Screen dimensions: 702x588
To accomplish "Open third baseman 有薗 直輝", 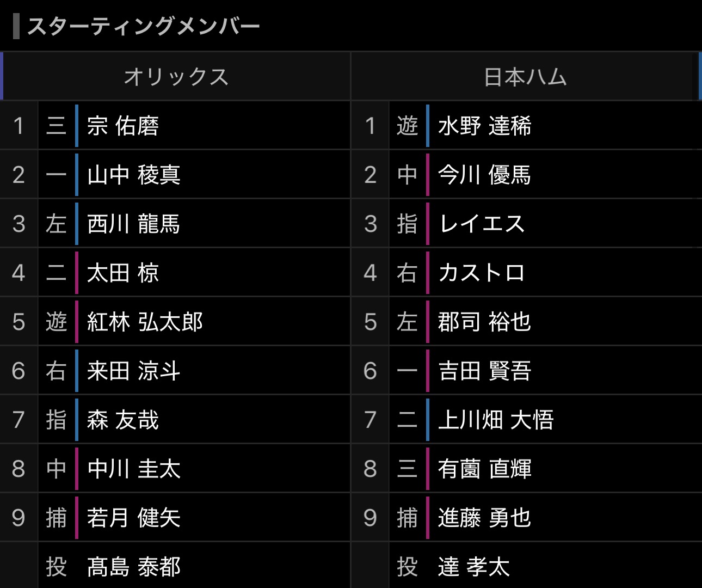I will [x=484, y=469].
